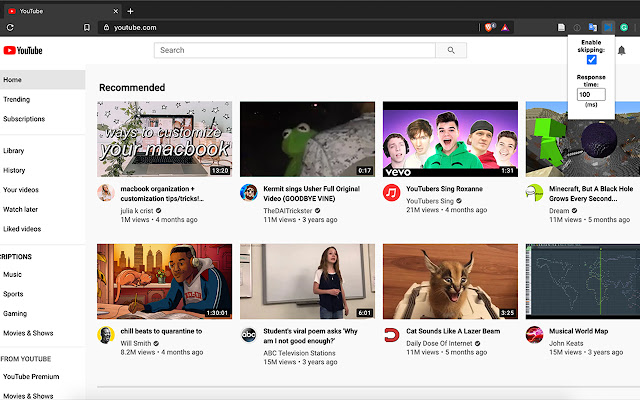Open the 'John Keats' channel name link
Screen dimensions: 640x400
[566, 343]
